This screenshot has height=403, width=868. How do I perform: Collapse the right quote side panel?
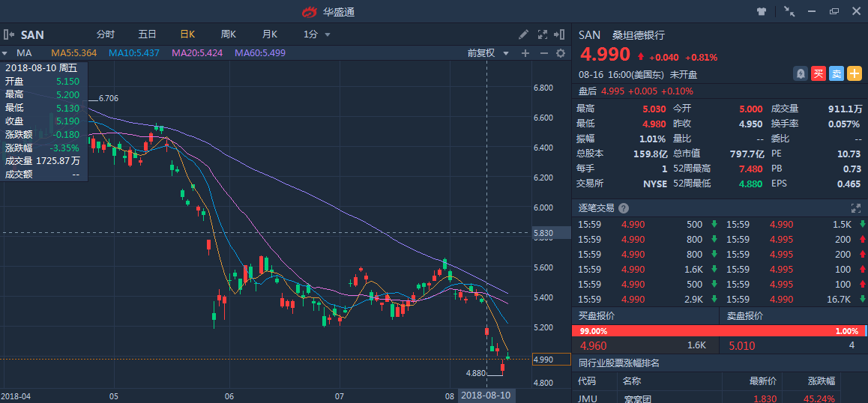pyautogui.click(x=558, y=34)
